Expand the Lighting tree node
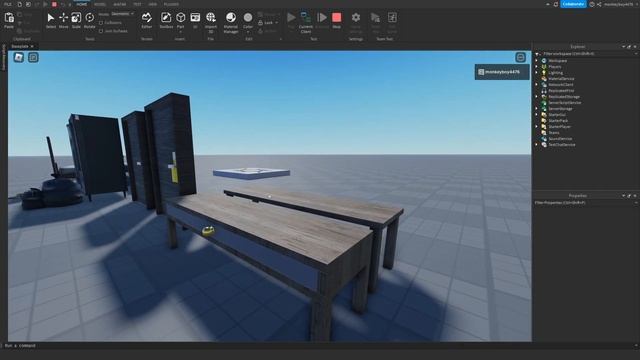Image resolution: width=640 pixels, height=360 pixels. pos(537,72)
